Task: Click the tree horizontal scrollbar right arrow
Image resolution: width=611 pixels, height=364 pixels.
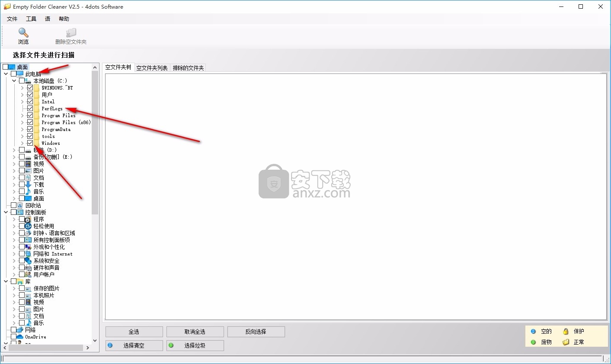Action: (x=87, y=348)
